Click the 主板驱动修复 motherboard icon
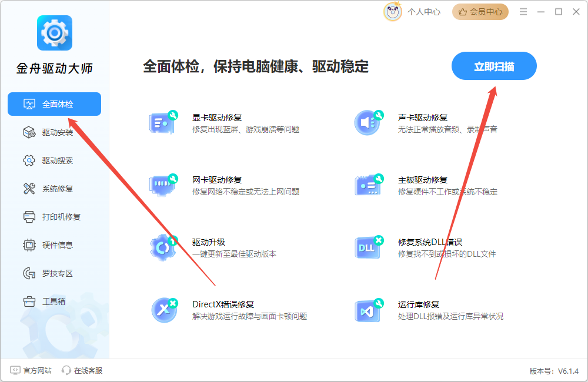This screenshot has height=382, width=588. tap(369, 185)
